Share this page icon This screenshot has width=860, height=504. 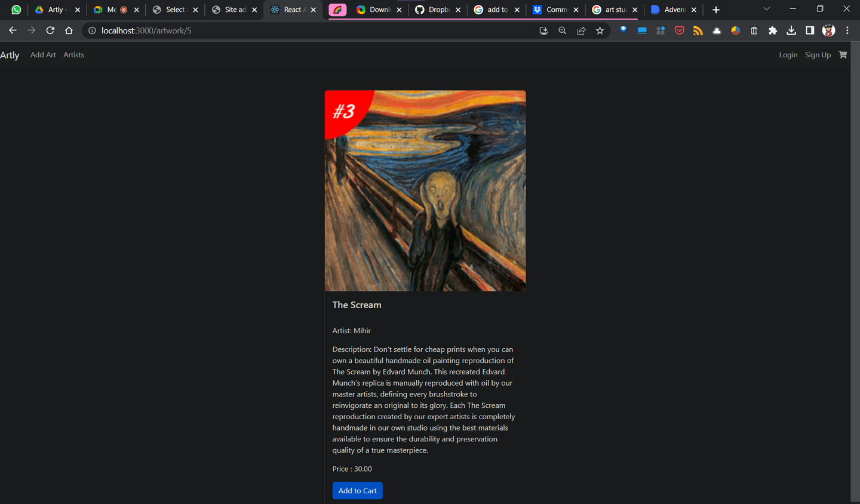(x=581, y=30)
